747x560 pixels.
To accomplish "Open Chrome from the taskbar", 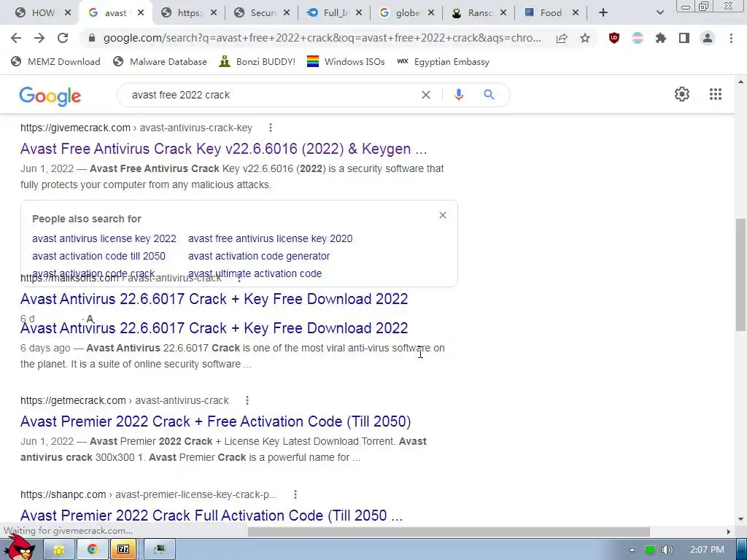I will click(92, 550).
